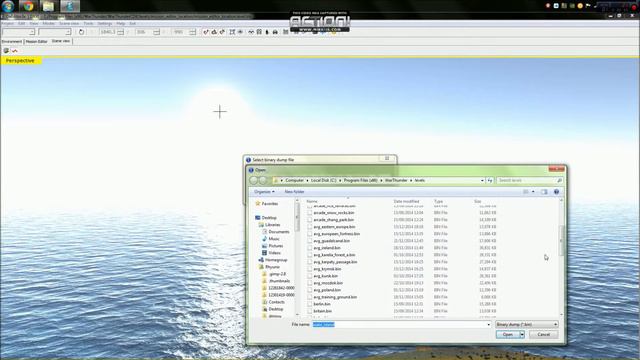Image resolution: width=640 pixels, height=360 pixels.
Task: Sort files by the Size column
Action: tap(478, 201)
